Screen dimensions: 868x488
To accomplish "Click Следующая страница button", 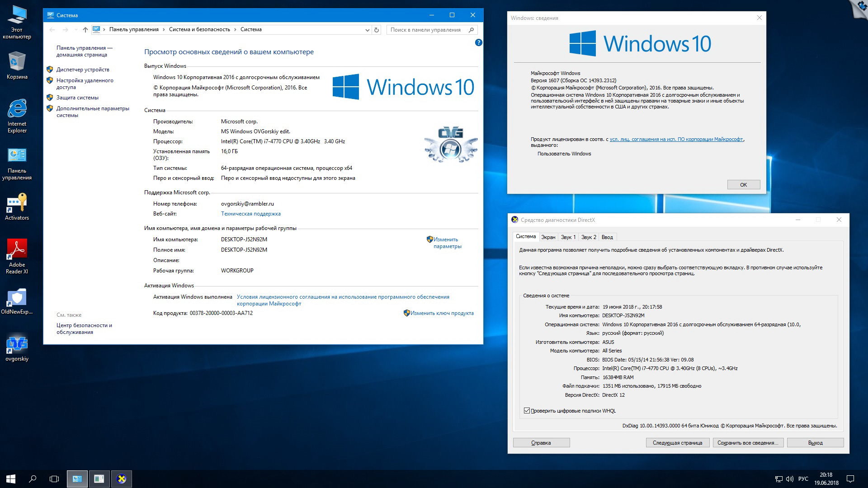I will (678, 443).
